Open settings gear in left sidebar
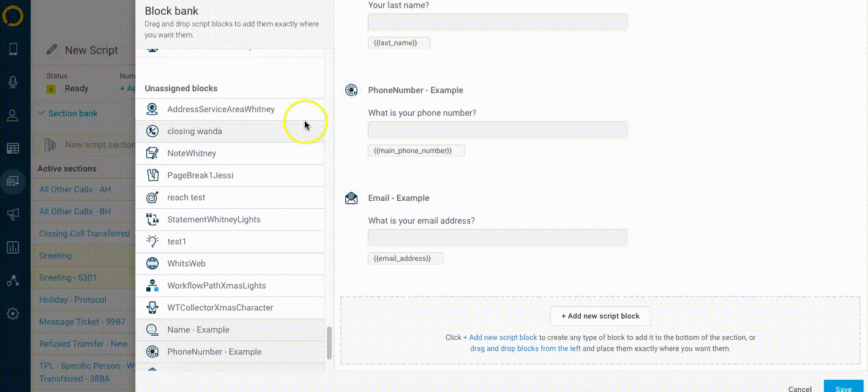Viewport: 868px width, 392px height. [x=13, y=314]
